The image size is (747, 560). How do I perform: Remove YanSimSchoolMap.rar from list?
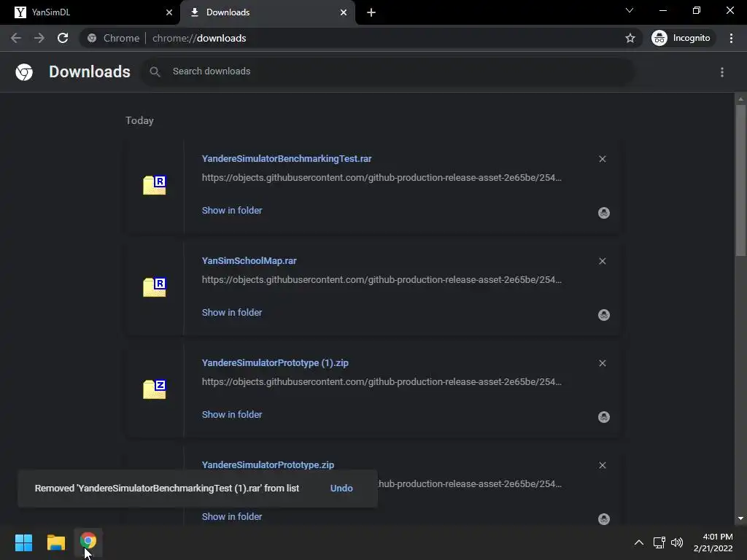click(602, 261)
